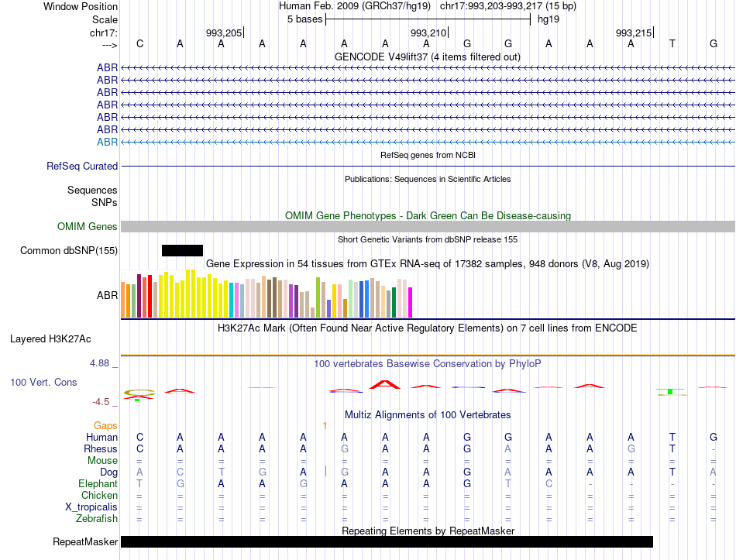Click the '--->' strand direction arrow

pyautogui.click(x=110, y=45)
